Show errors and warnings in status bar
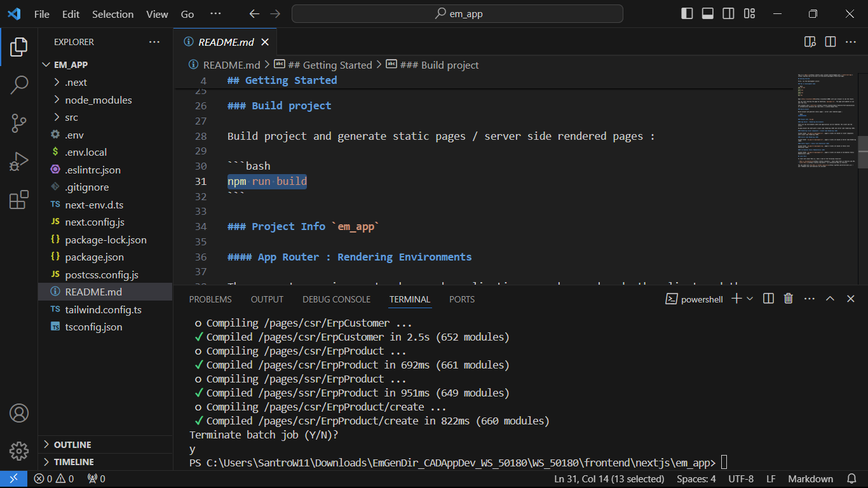The image size is (868, 488). (x=54, y=479)
